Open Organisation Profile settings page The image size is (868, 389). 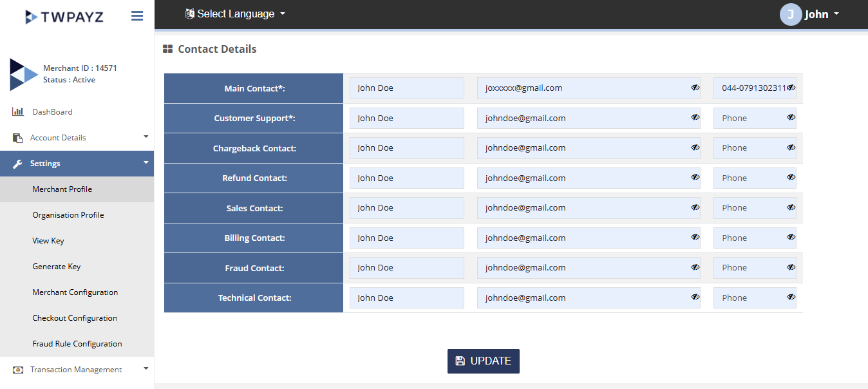click(x=68, y=215)
